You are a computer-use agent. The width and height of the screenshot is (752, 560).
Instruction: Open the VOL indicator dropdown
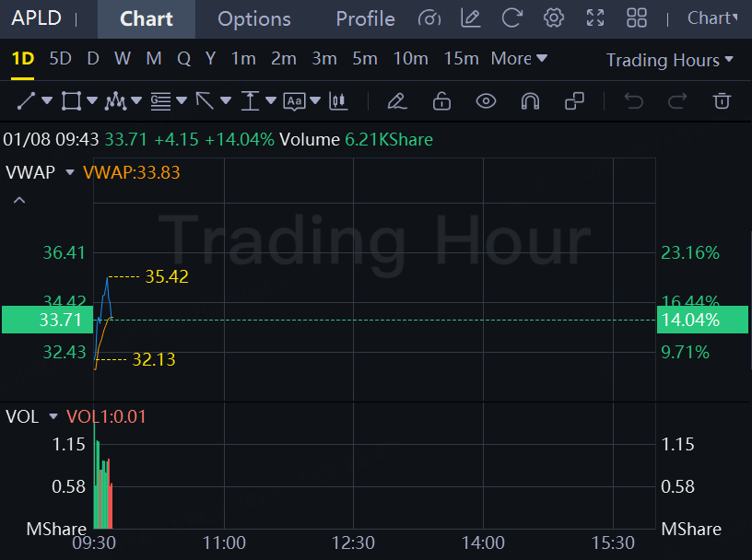coord(53,416)
